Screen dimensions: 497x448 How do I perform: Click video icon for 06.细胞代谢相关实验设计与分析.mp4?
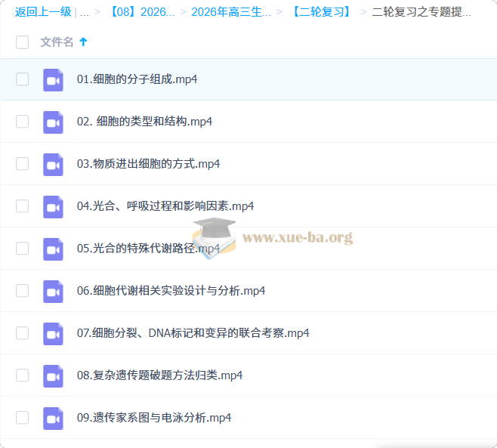point(53,291)
